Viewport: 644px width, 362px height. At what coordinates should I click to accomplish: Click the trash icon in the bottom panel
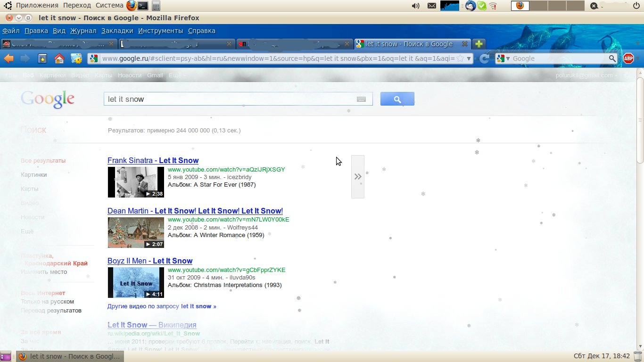click(637, 356)
